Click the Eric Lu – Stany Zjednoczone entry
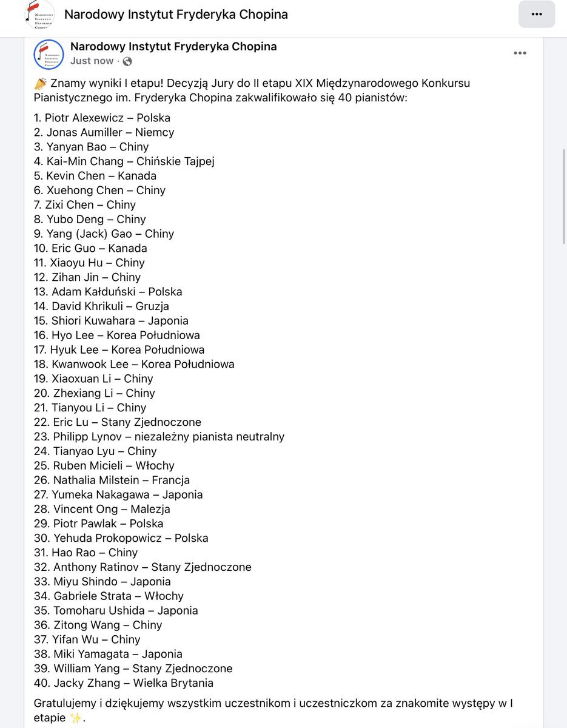The image size is (567, 728). tap(118, 422)
